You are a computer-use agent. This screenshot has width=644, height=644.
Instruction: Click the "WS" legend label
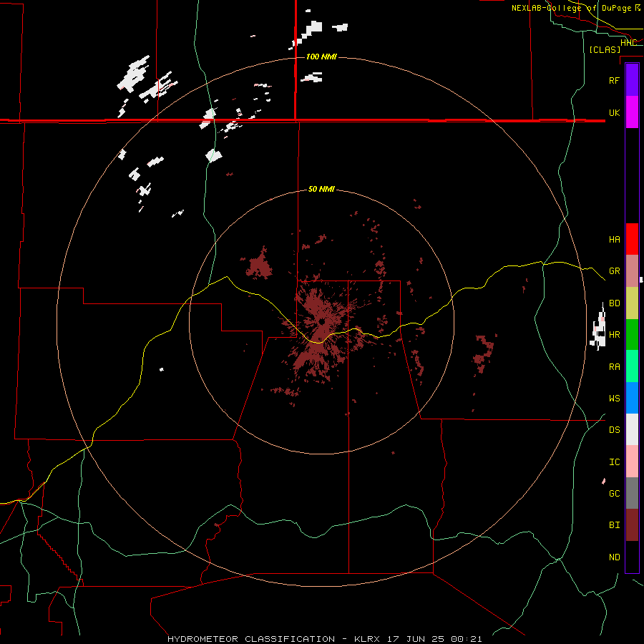pyautogui.click(x=614, y=399)
